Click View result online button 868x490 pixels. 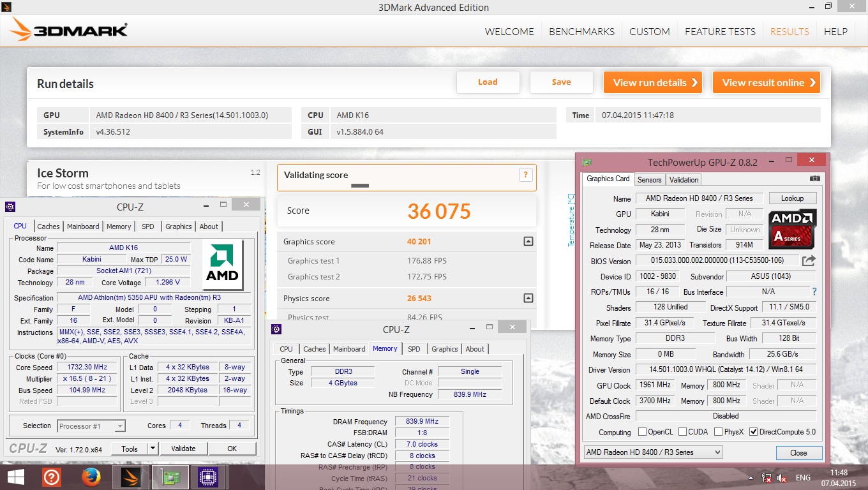coord(766,82)
